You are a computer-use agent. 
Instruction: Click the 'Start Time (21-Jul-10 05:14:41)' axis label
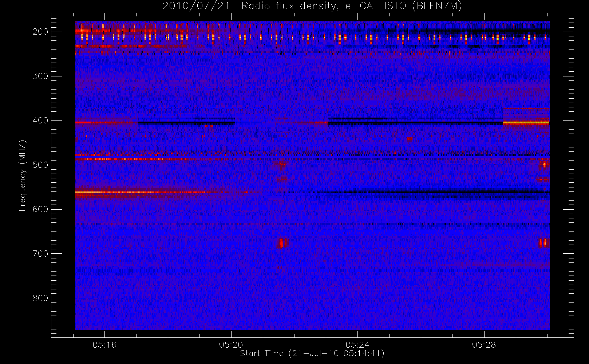(312, 353)
